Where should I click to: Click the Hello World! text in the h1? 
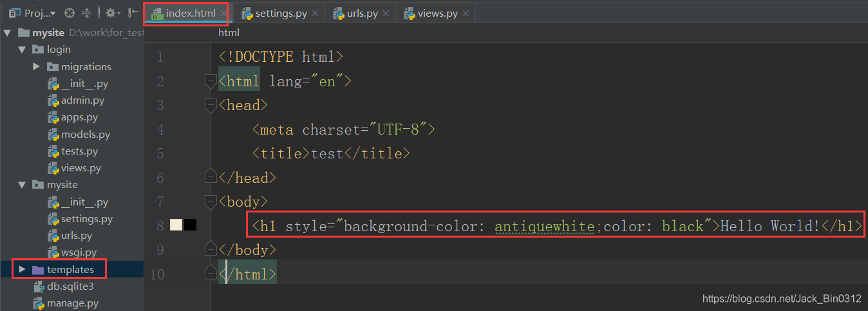(x=770, y=225)
